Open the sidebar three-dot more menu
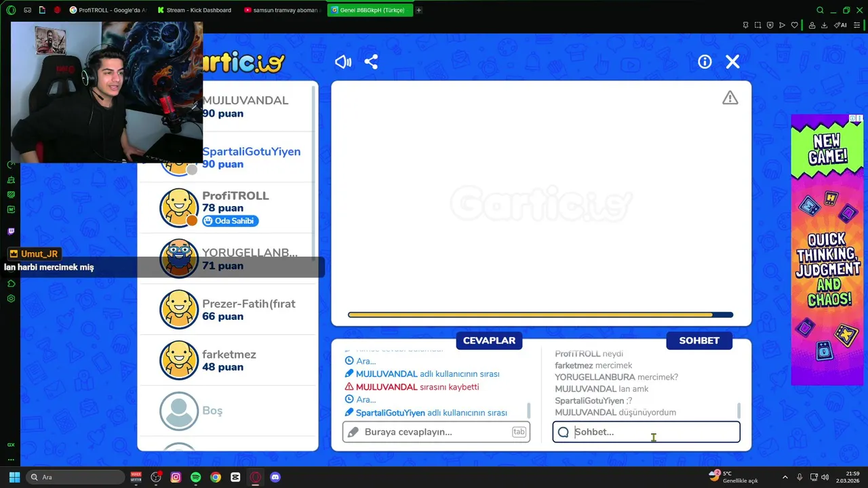868x488 pixels. pyautogui.click(x=11, y=460)
